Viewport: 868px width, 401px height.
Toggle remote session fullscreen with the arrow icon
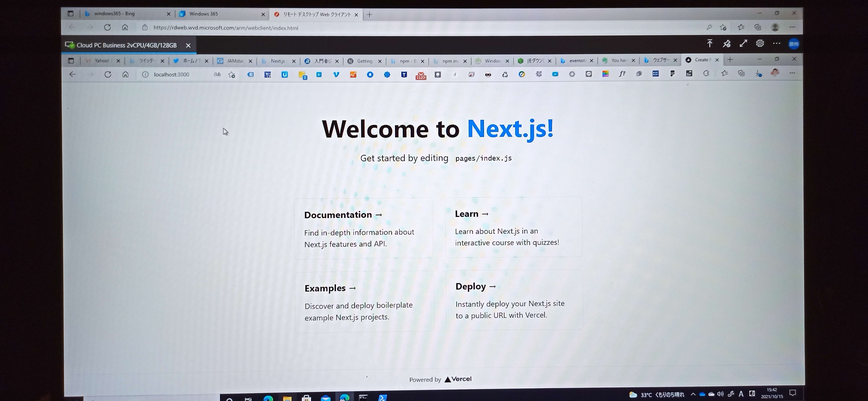(x=743, y=44)
